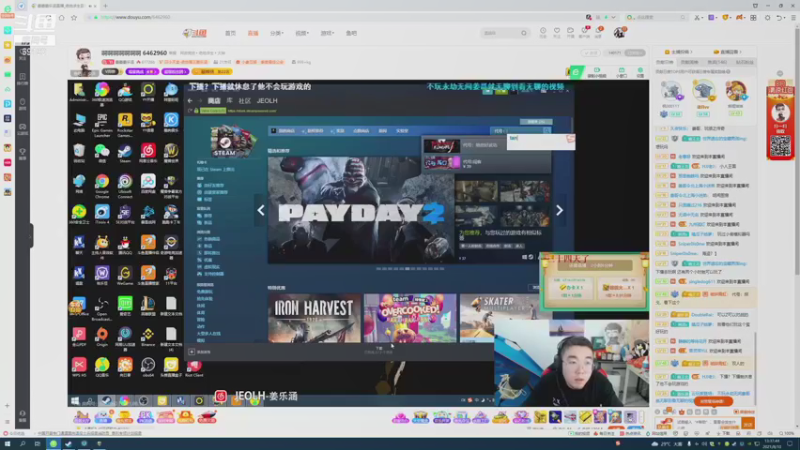Open WeChat green desktop icon
The height and width of the screenshot is (450, 800).
[x=102, y=153]
